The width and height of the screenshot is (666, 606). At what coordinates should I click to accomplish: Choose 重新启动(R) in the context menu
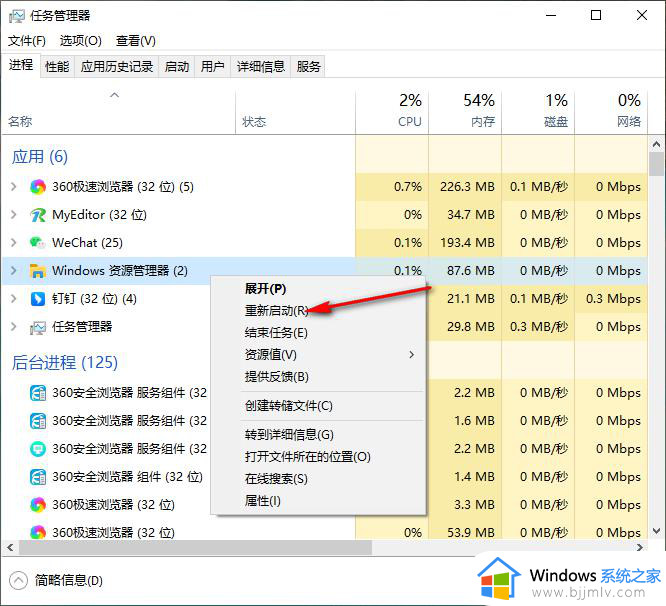[x=319, y=311]
